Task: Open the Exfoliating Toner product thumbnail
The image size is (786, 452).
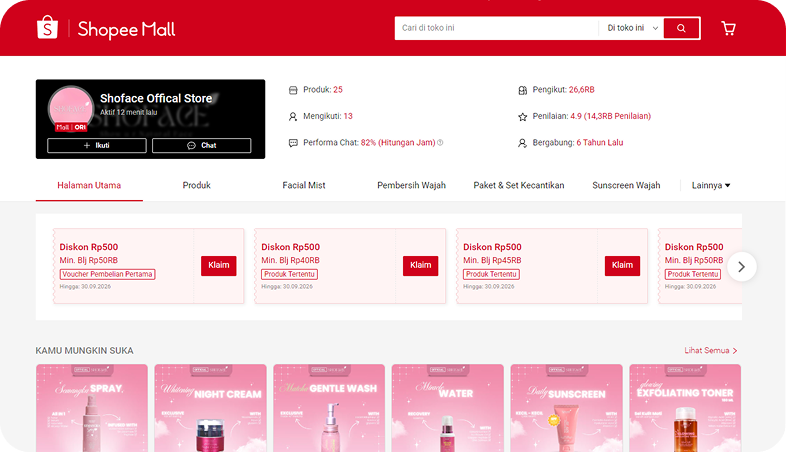Action: pos(685,408)
